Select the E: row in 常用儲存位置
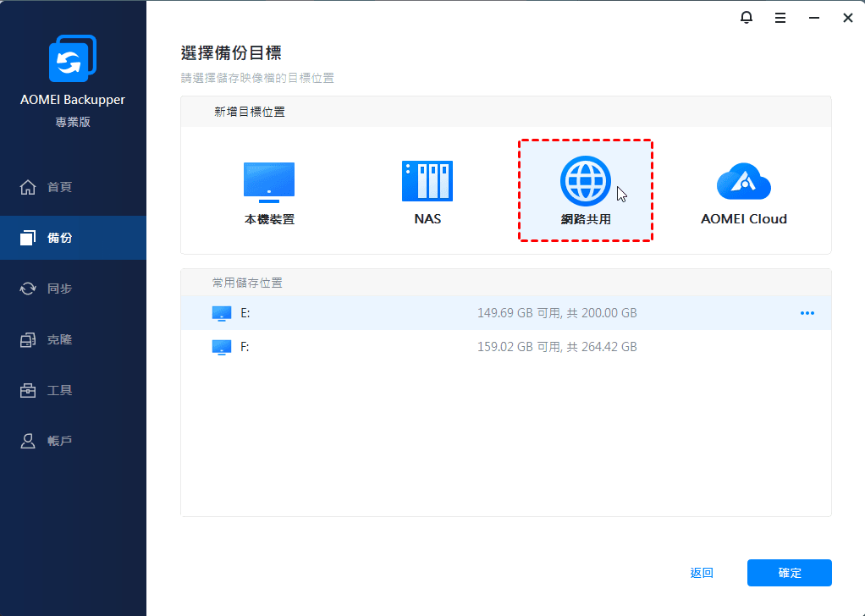The image size is (865, 616). (506, 313)
